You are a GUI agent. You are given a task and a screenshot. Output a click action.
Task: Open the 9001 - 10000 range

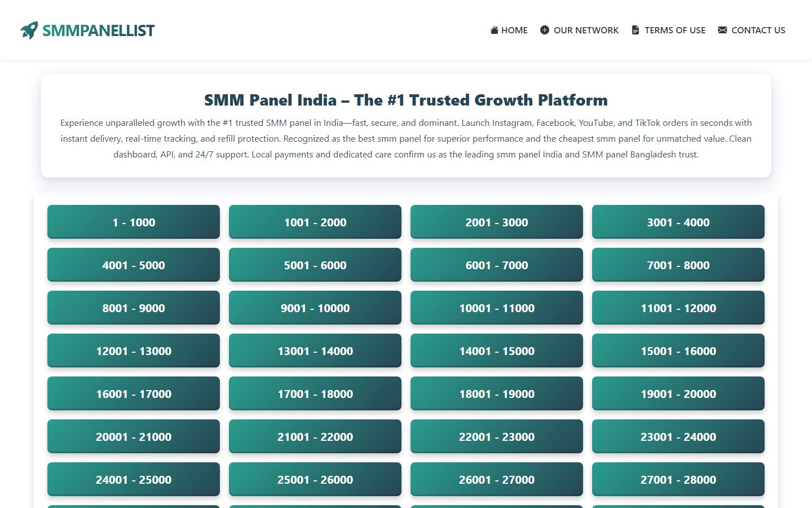coord(315,308)
